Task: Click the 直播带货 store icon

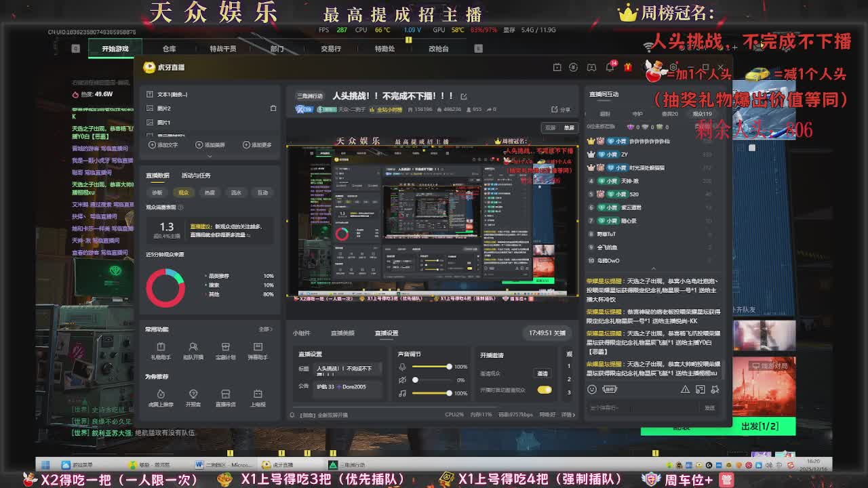Action: click(226, 397)
